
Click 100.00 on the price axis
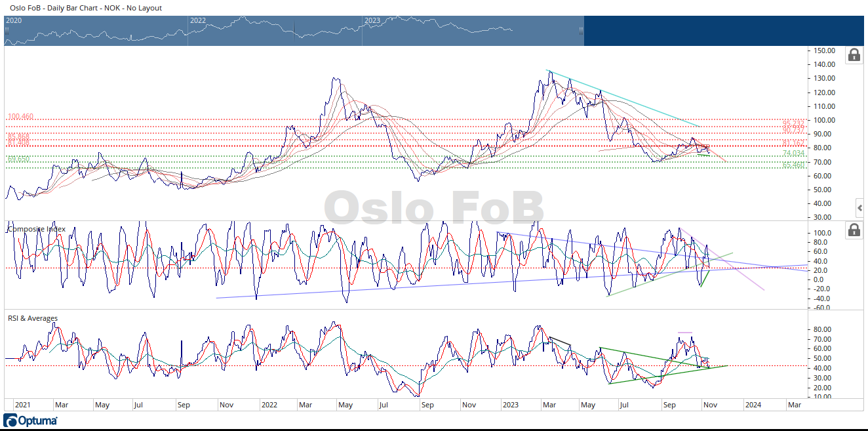coord(823,120)
